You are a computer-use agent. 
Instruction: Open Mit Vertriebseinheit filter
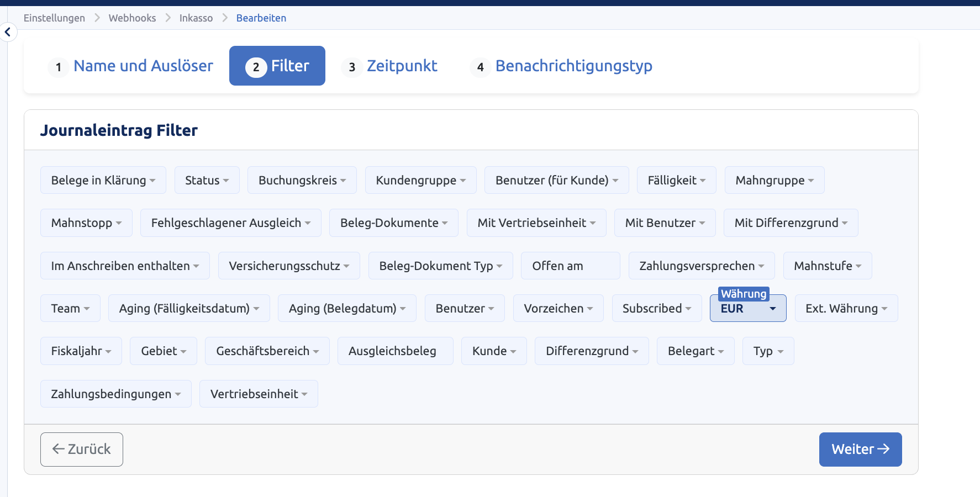(536, 223)
